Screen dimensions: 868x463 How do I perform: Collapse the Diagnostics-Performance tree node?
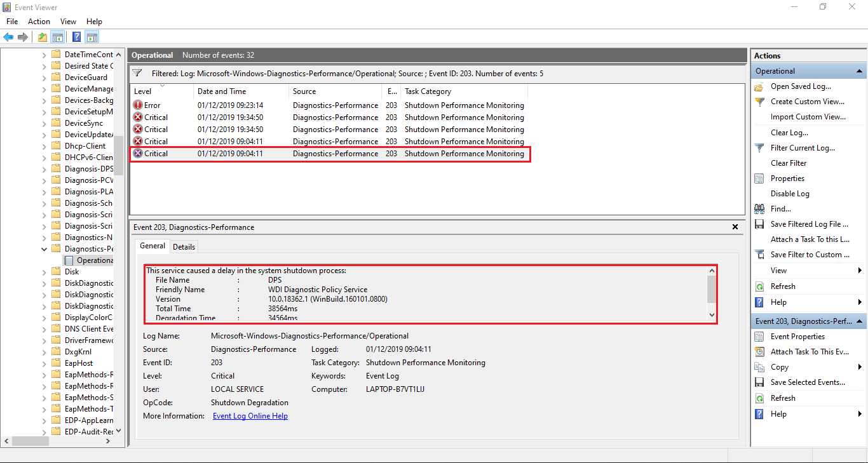click(44, 249)
